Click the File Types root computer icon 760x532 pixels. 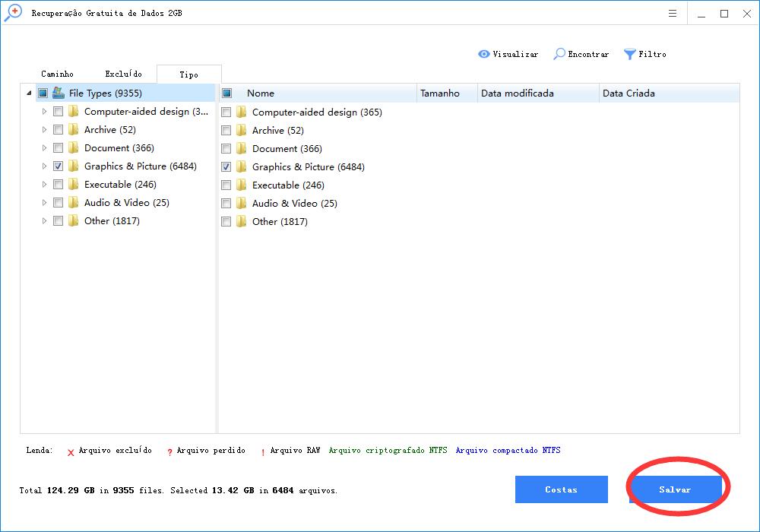pos(59,93)
